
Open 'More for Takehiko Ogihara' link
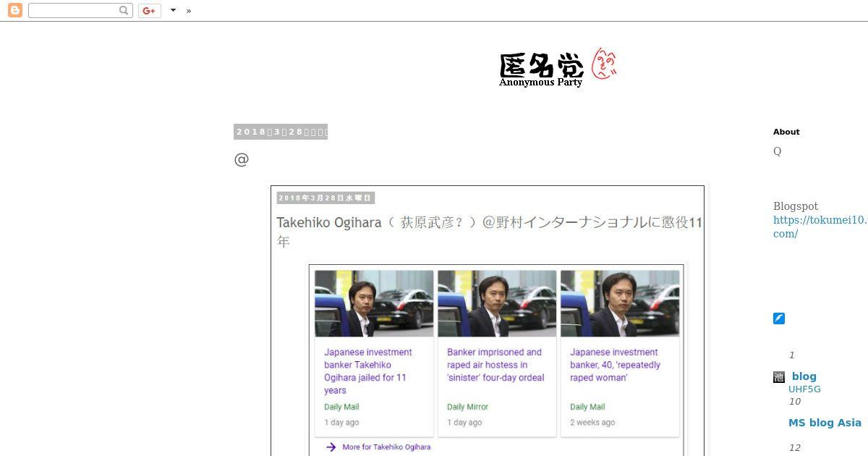pos(386,447)
